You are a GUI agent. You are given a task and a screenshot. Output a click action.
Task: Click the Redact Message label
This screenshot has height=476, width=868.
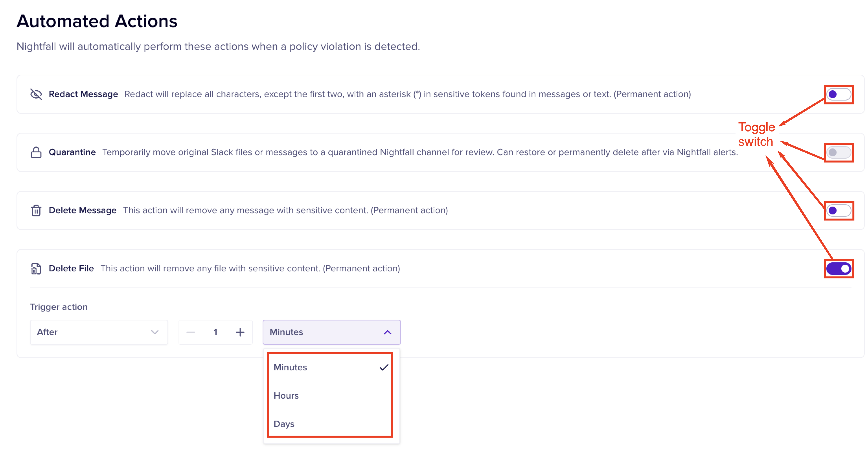pos(83,94)
